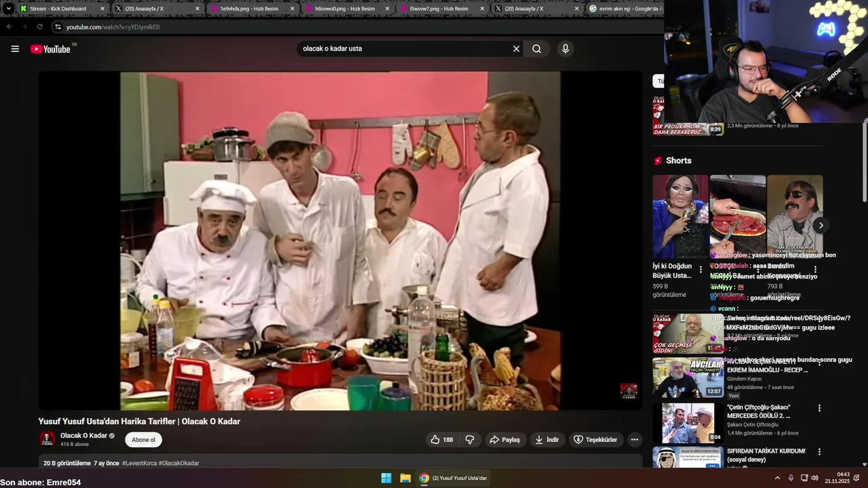Viewport: 868px width, 488px height.
Task: Expand system tray hidden icons chevron
Action: click(777, 478)
